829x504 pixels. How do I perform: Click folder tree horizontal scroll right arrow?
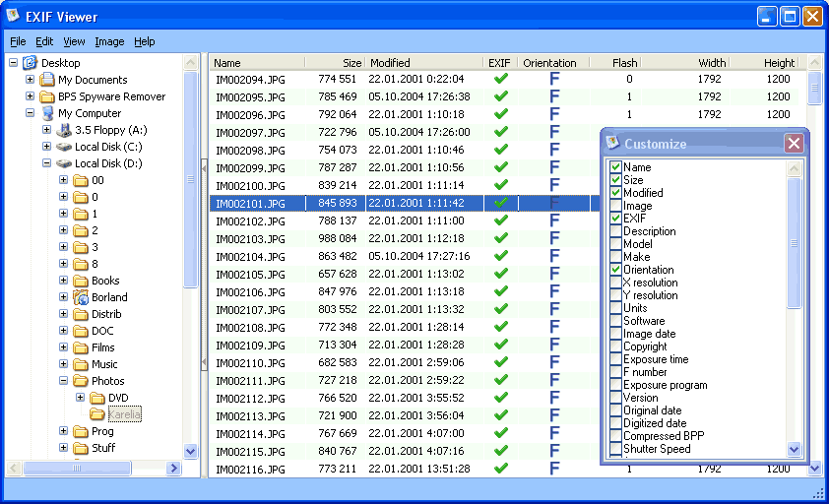173,468
